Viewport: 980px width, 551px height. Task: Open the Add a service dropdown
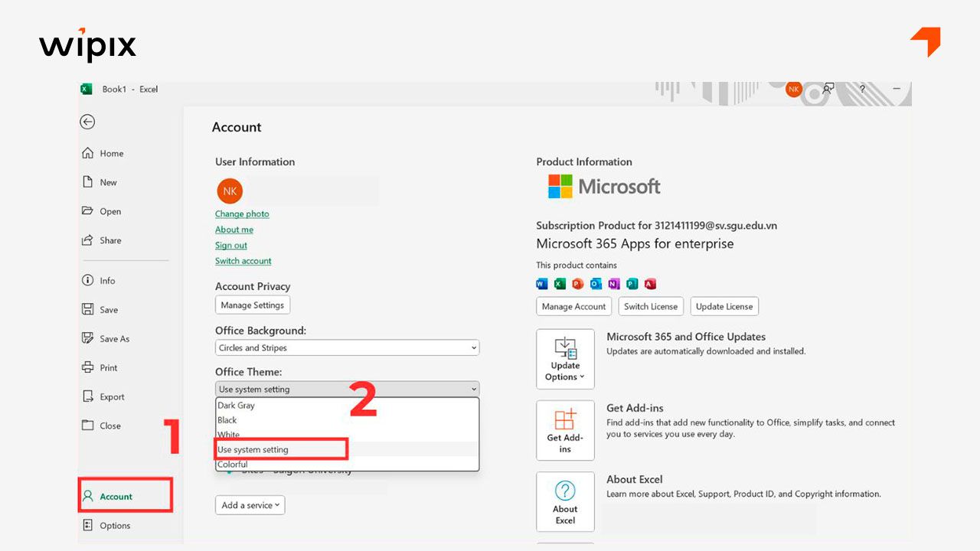pyautogui.click(x=250, y=505)
